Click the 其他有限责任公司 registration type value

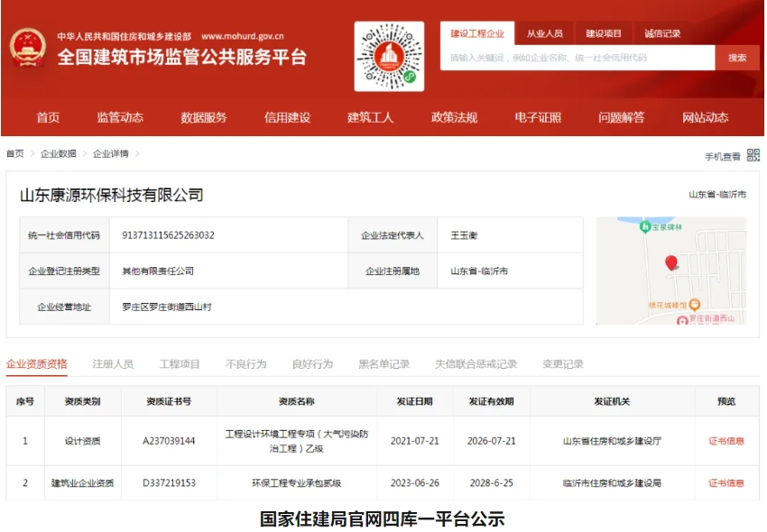[x=158, y=271]
